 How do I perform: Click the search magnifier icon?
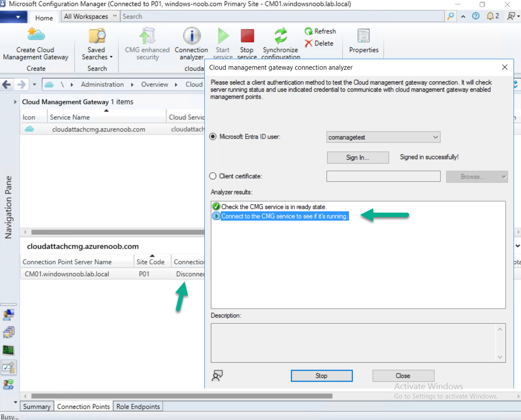click(450, 16)
